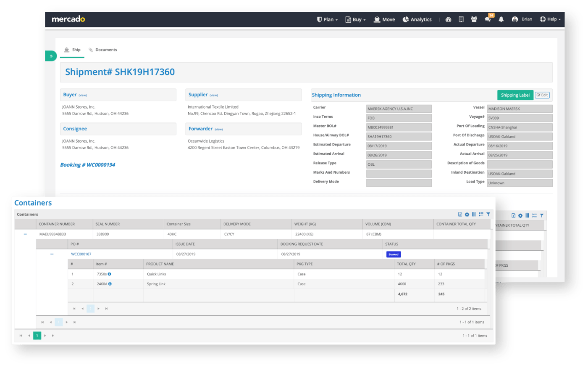Click the Shipping Label button
The height and width of the screenshot is (368, 588).
coord(515,95)
